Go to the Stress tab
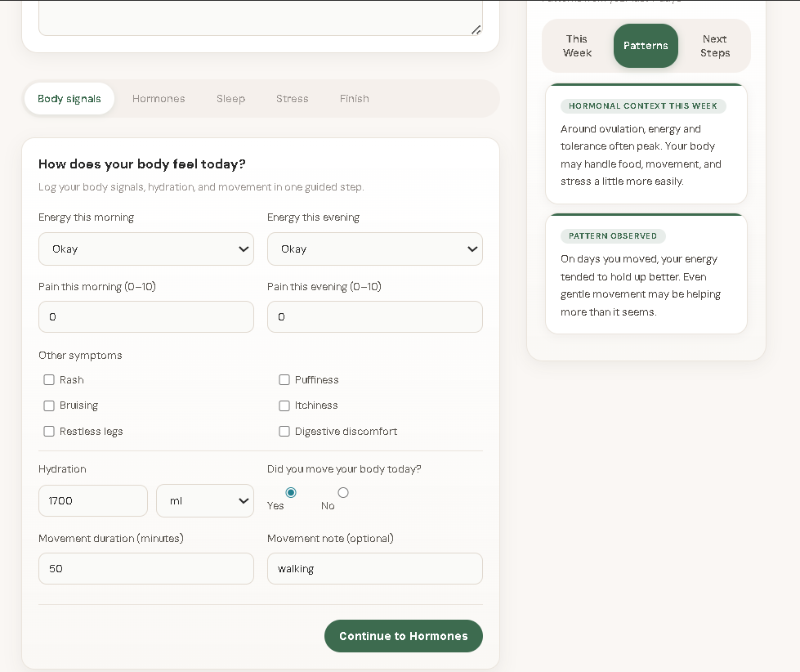800x672 pixels. coord(292,99)
